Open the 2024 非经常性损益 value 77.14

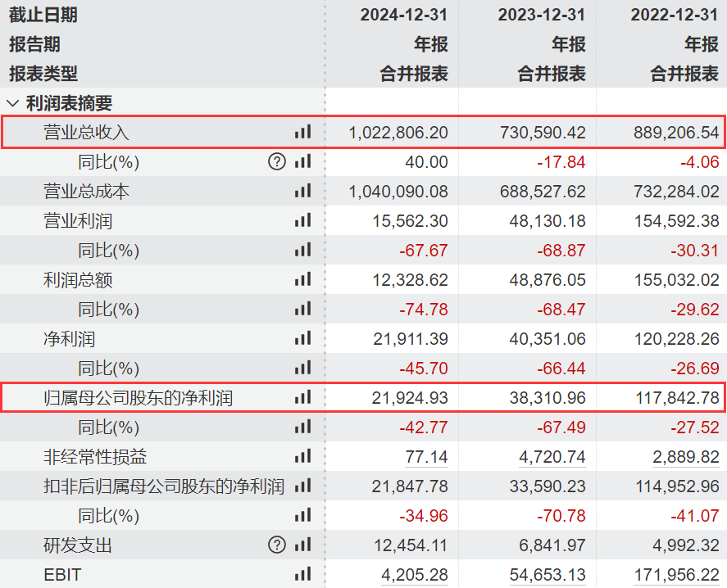coord(426,457)
